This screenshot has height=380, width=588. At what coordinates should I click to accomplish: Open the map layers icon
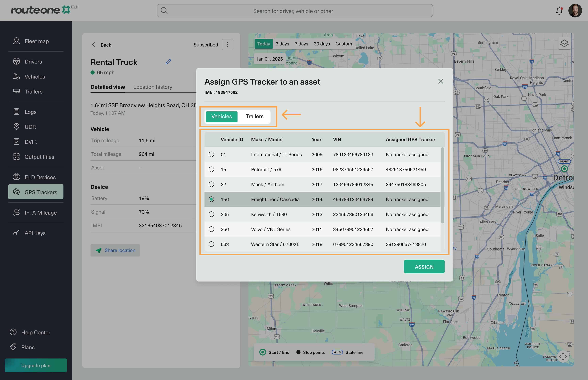click(564, 43)
